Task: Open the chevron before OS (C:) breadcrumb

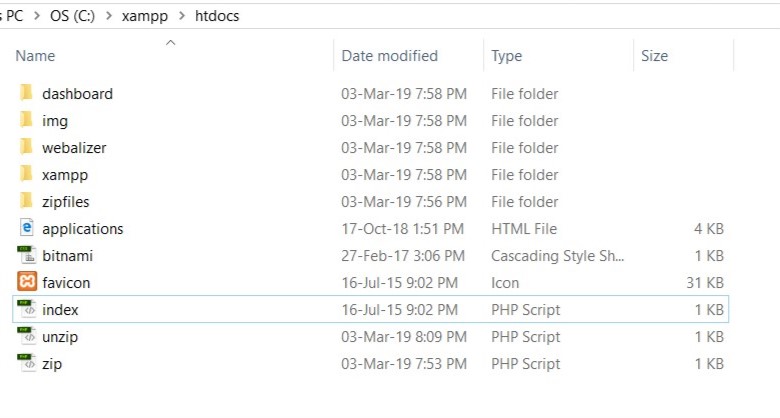Action: click(x=35, y=16)
